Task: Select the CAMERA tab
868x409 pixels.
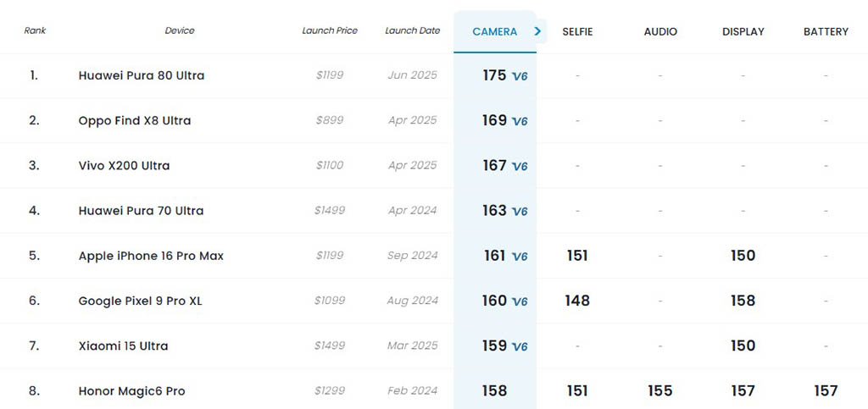Action: 494,32
